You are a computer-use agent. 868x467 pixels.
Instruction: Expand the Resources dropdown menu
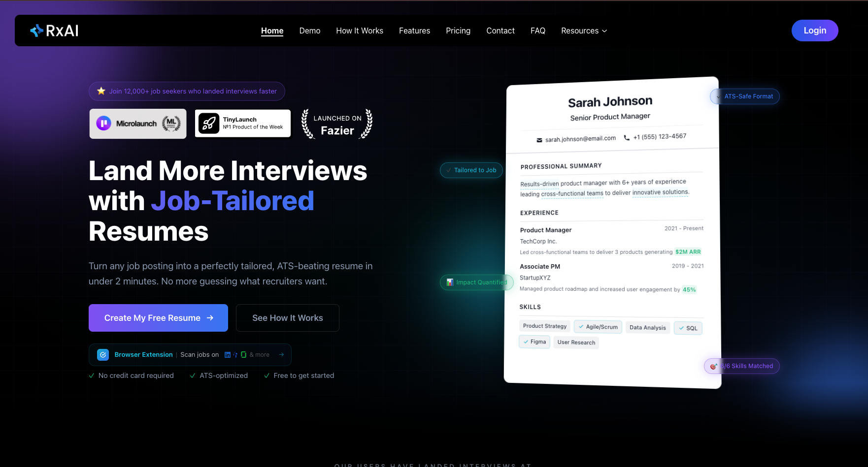(x=584, y=31)
